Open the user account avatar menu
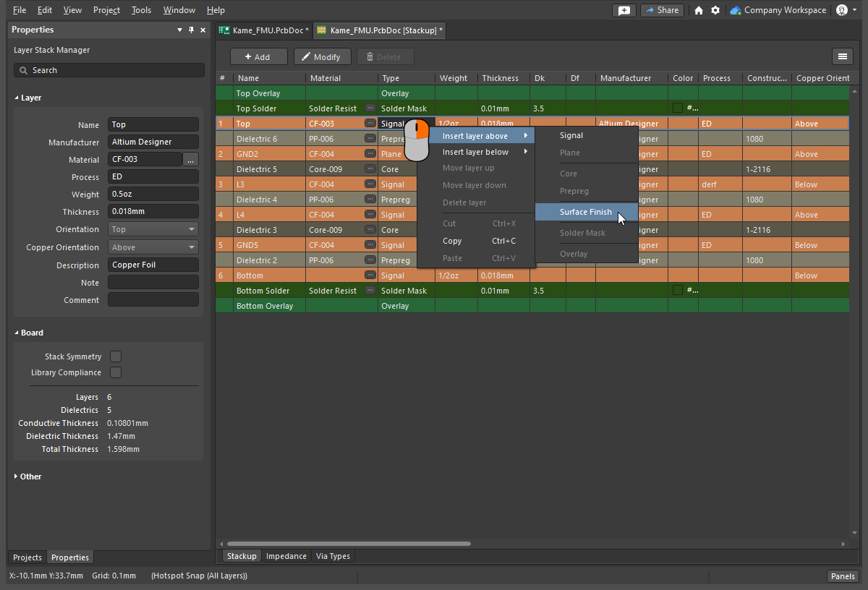Image resolution: width=868 pixels, height=590 pixels. click(x=843, y=10)
